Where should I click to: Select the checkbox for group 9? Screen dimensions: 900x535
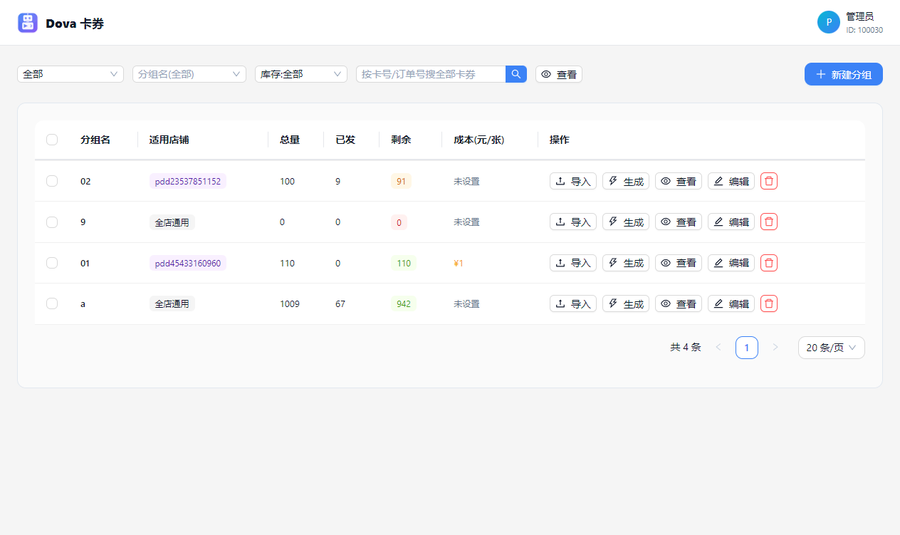coord(52,222)
